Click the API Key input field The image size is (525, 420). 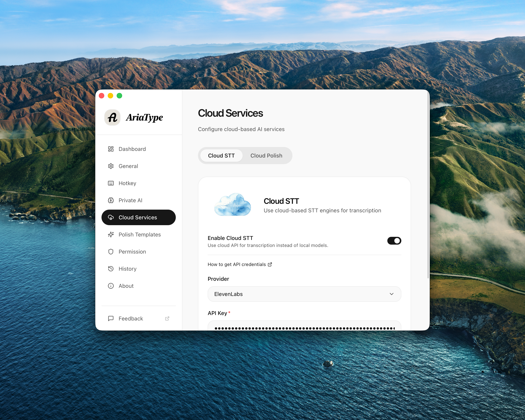tap(304, 327)
